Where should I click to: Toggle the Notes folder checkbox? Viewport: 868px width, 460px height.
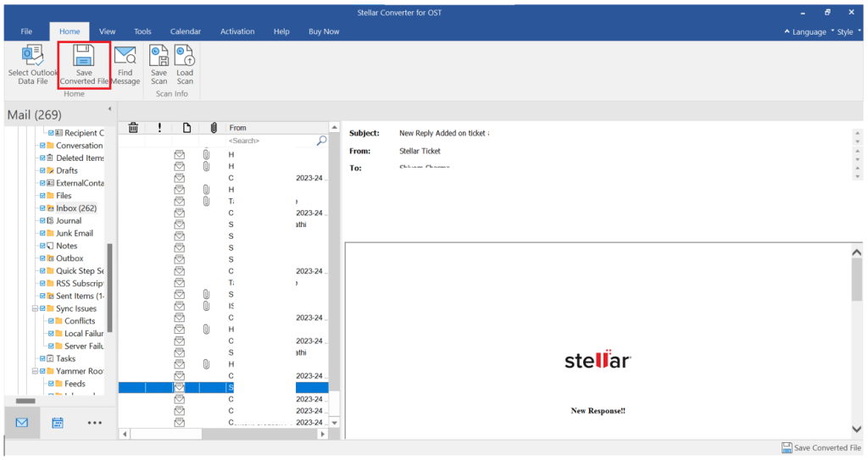point(42,246)
